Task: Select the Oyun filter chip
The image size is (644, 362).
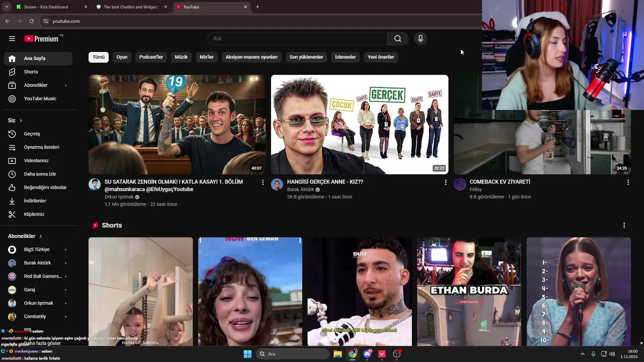Action: click(x=122, y=57)
